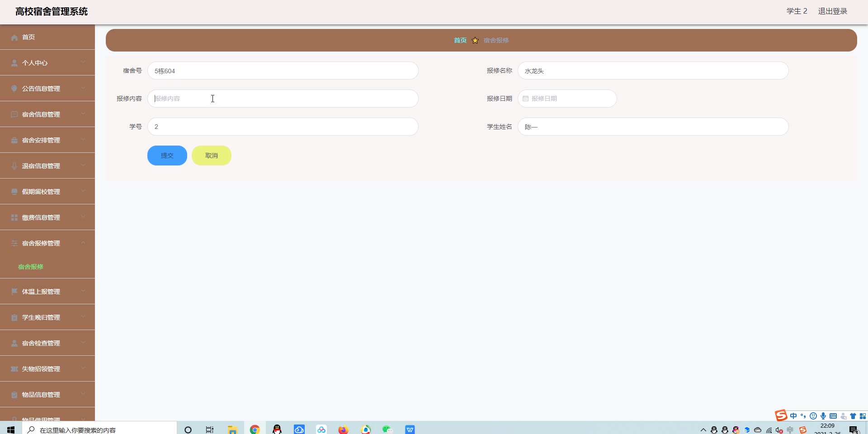
Task: Click the star icon in the breadcrumb bar
Action: pos(475,40)
